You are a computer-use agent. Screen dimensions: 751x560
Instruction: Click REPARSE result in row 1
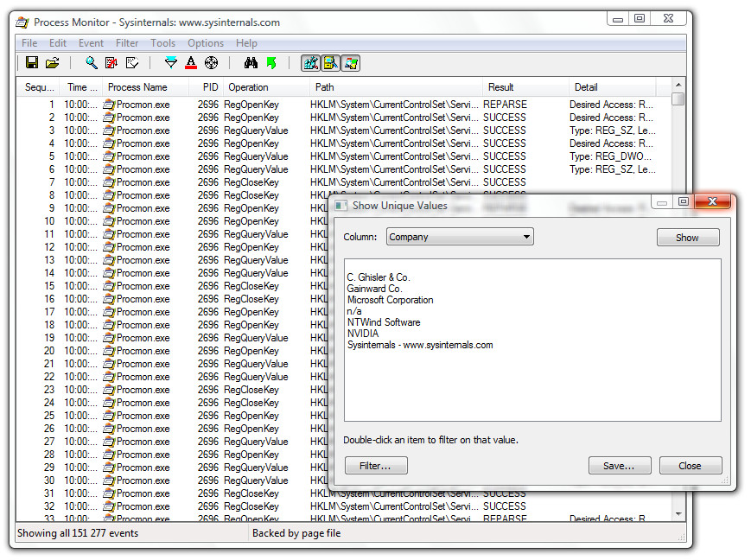click(505, 105)
